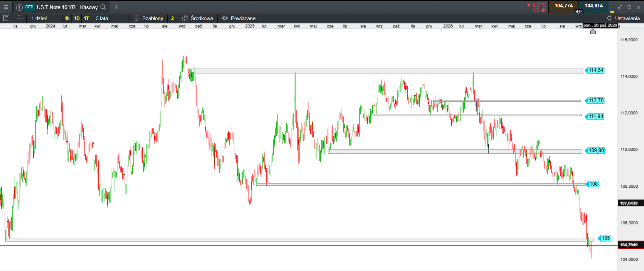
Task: Open Ustawienia settings
Action: pos(627,18)
